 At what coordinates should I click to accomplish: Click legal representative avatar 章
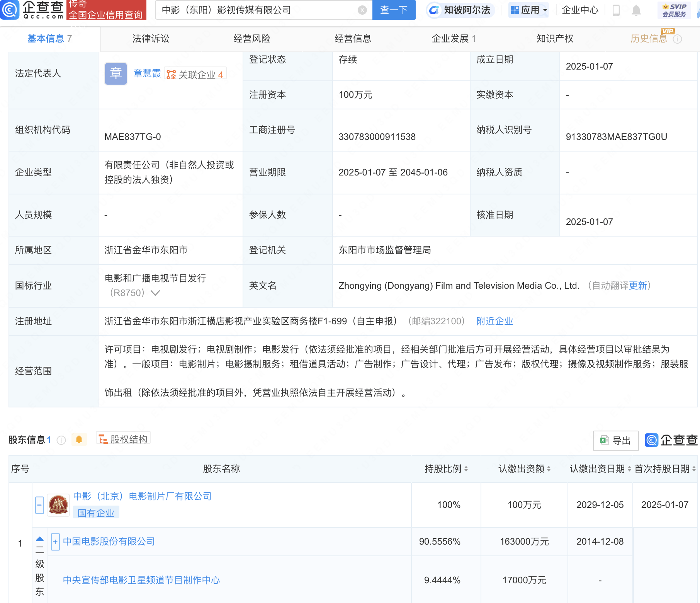click(116, 73)
